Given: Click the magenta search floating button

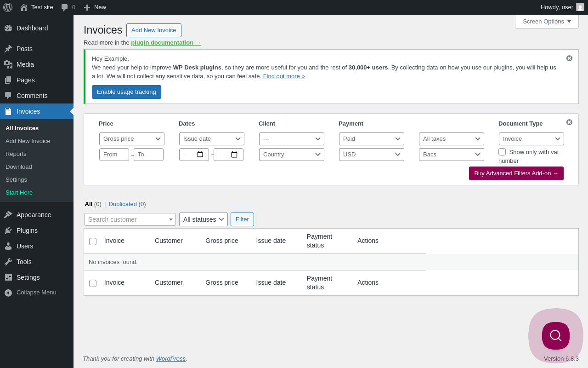Looking at the screenshot, I should coord(555,336).
